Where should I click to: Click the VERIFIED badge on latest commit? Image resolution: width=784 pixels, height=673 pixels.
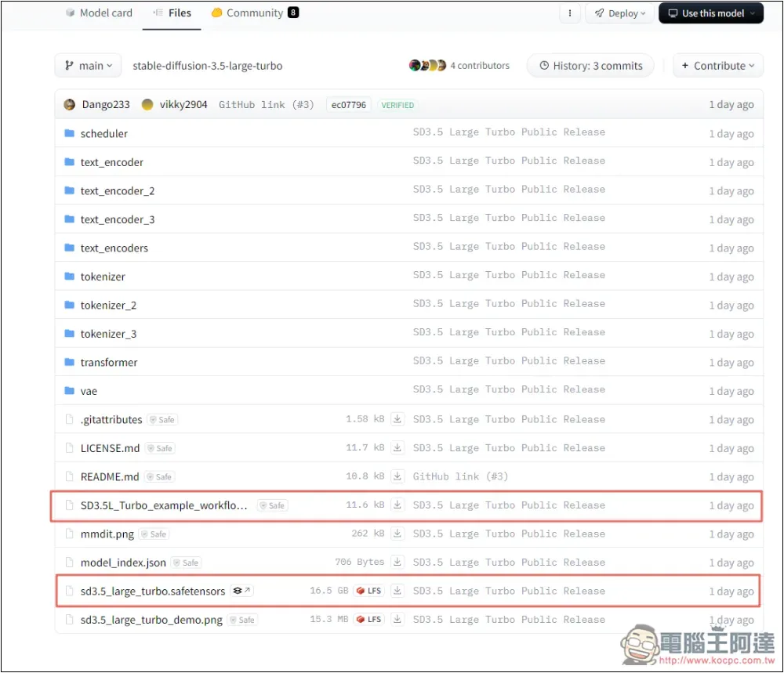(x=397, y=105)
